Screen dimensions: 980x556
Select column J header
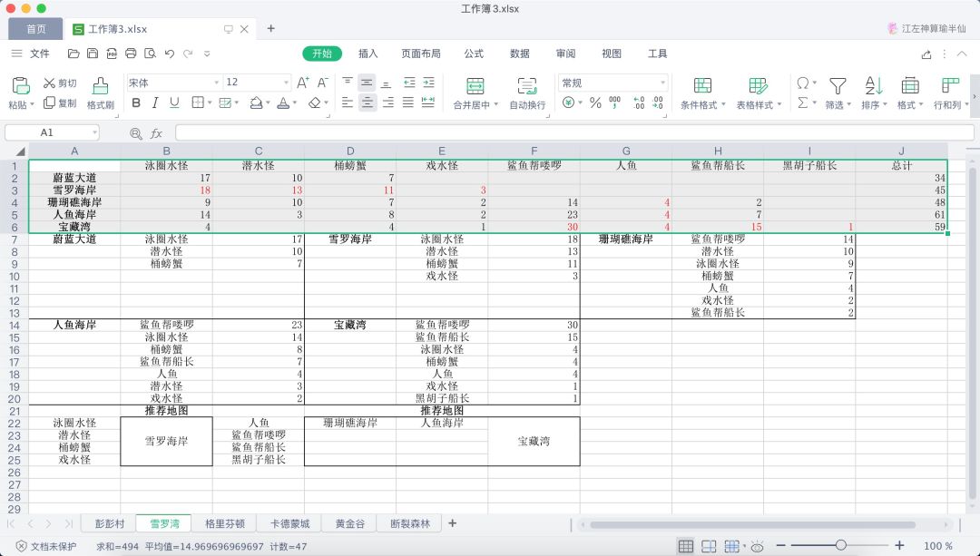point(901,151)
